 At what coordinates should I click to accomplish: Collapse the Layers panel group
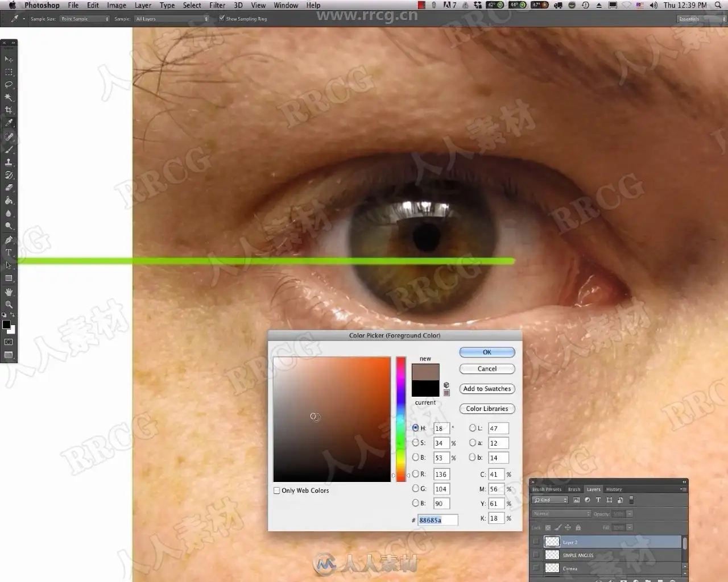[684, 482]
